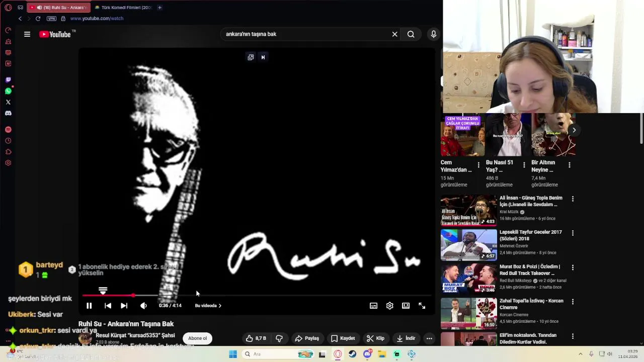Click the site lock icon in address bar
This screenshot has height=362, width=644.
click(x=63, y=19)
